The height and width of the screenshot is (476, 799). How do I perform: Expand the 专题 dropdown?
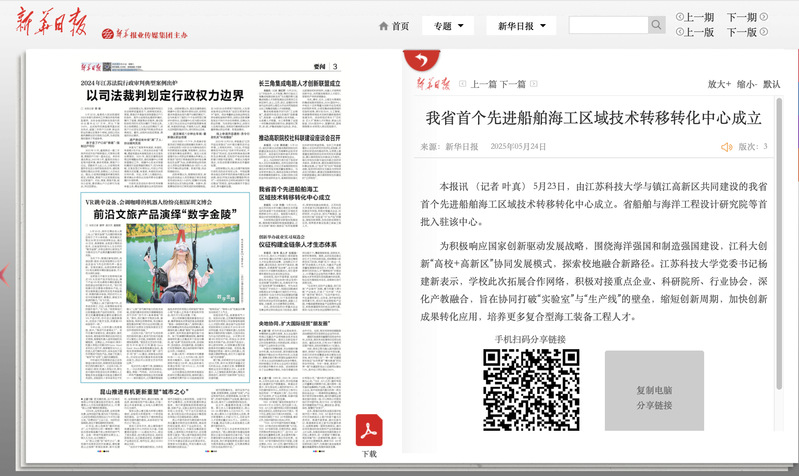pos(447,26)
